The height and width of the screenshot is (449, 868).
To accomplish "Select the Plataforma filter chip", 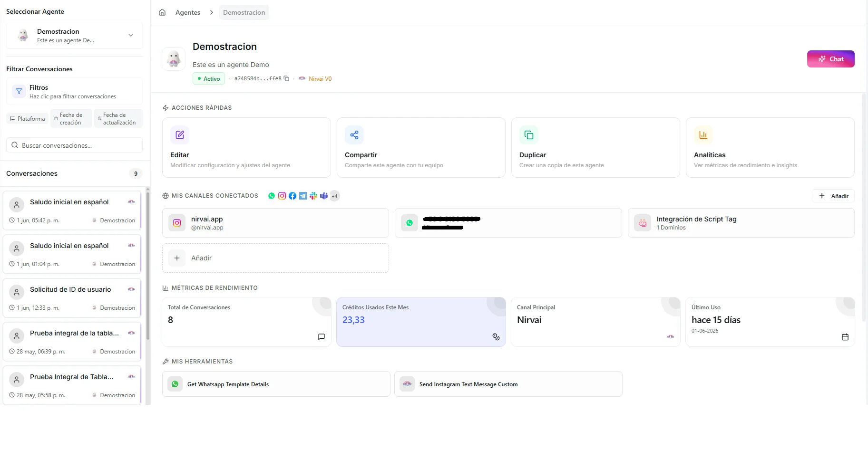I will tap(28, 119).
